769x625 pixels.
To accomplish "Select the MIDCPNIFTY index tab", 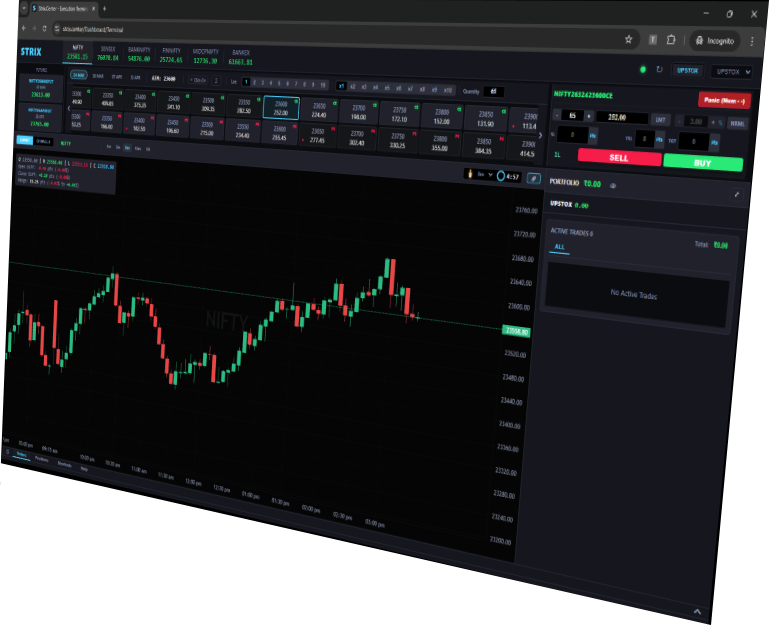I will tap(205, 56).
